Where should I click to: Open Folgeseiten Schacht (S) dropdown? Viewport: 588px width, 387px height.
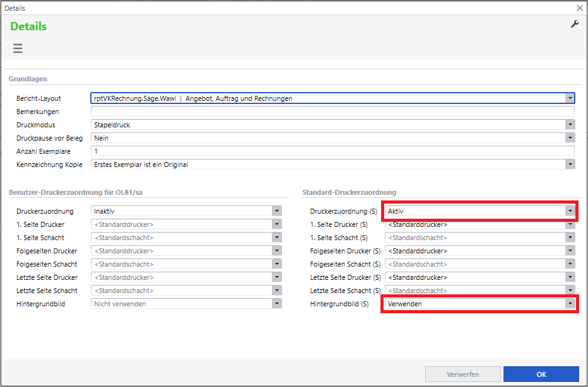(x=570, y=264)
